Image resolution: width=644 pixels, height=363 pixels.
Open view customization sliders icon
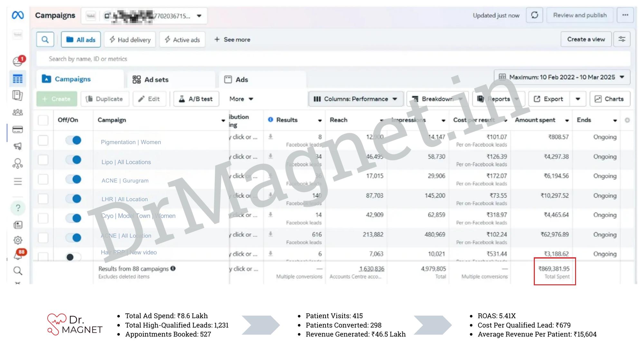[x=622, y=39]
